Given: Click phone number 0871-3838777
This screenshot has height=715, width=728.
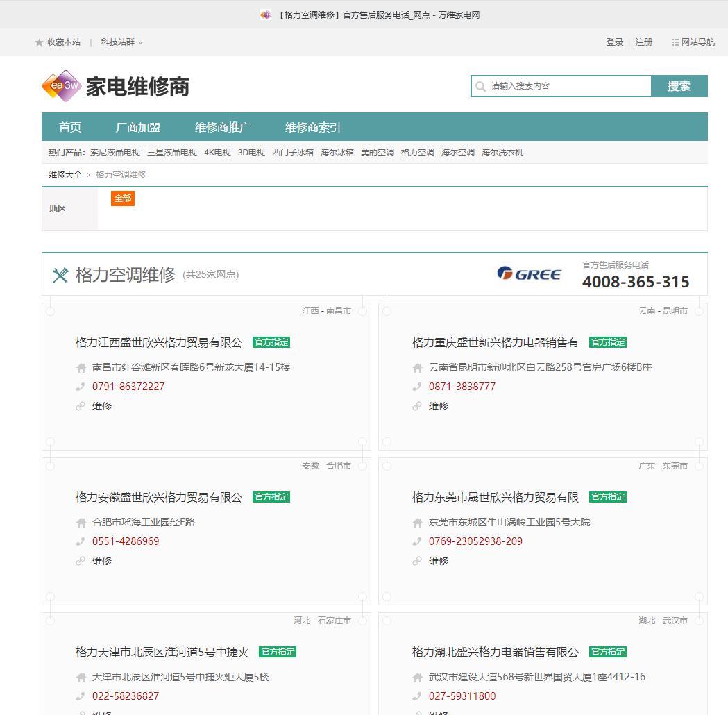Looking at the screenshot, I should (462, 386).
